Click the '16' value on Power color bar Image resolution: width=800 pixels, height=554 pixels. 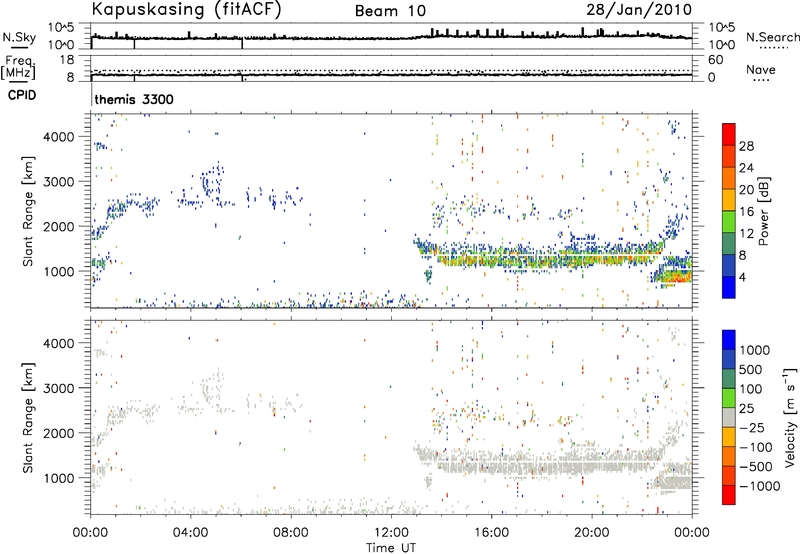[746, 212]
